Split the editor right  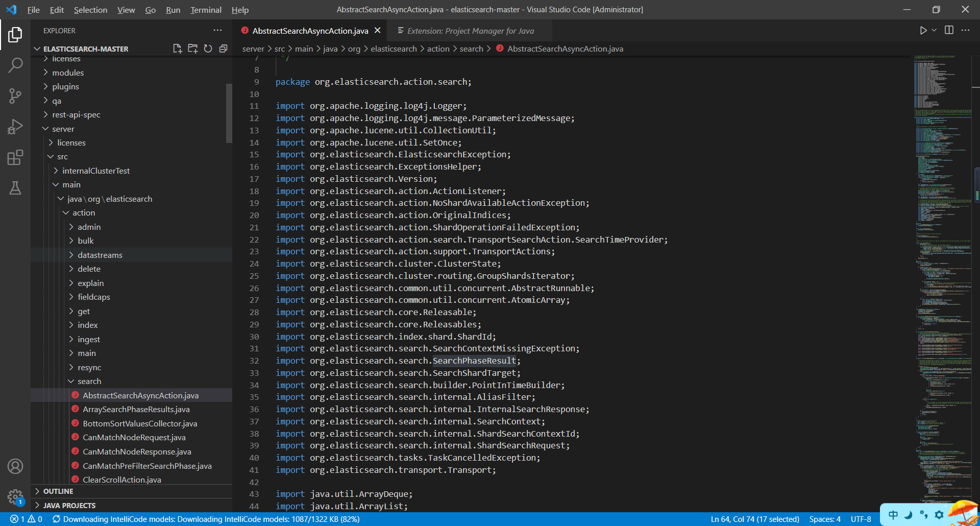point(949,31)
